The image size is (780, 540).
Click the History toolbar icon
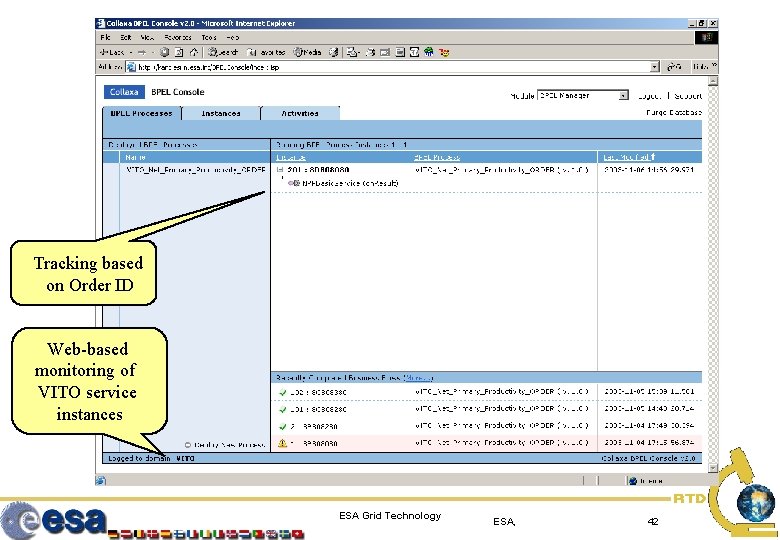tap(334, 52)
